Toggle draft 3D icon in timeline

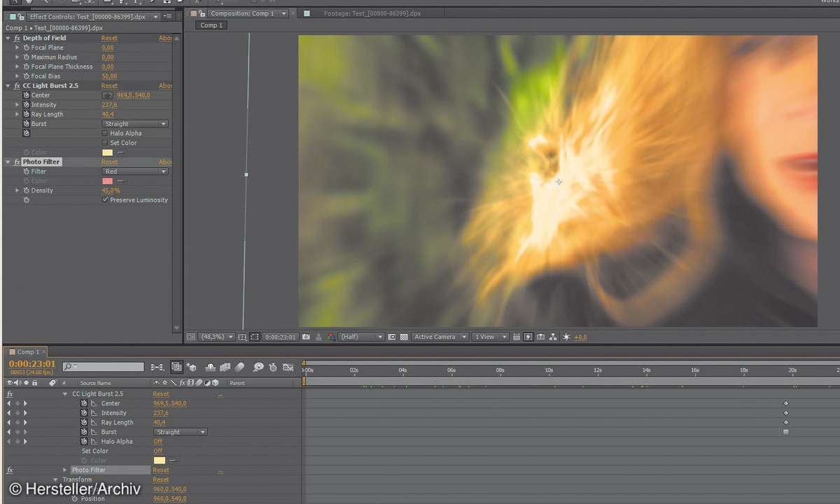tap(190, 367)
